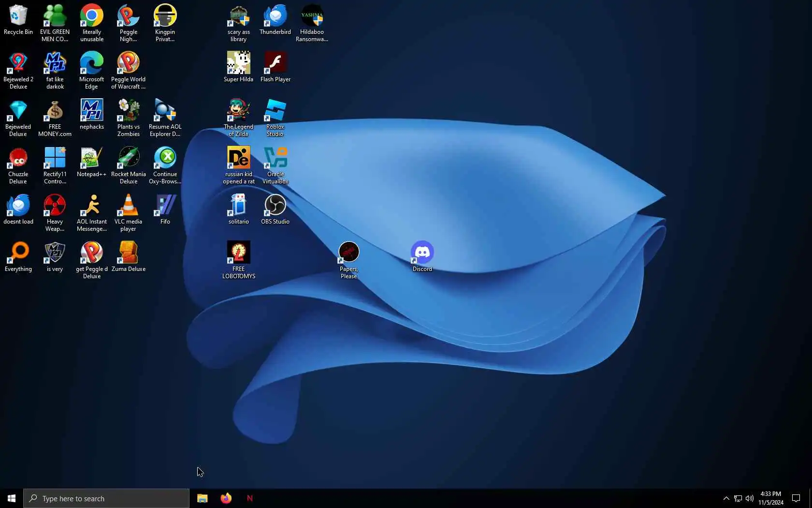Open the Windows Start menu
The image size is (812, 508).
pos(12,498)
